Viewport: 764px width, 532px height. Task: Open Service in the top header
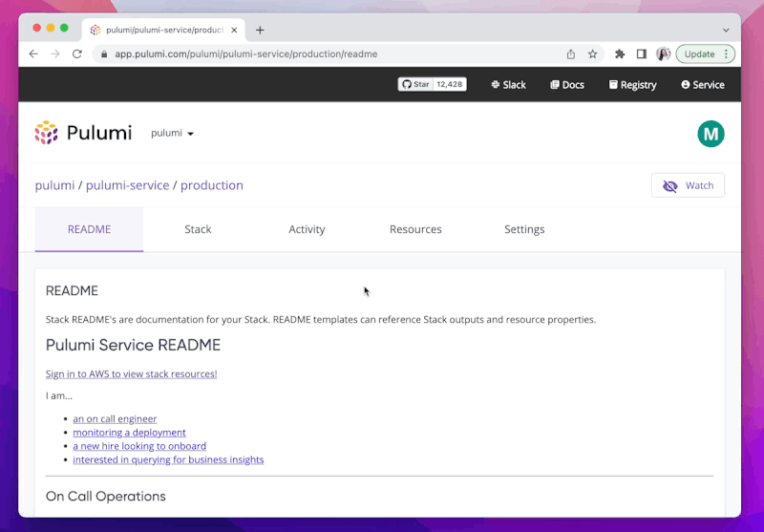(703, 85)
